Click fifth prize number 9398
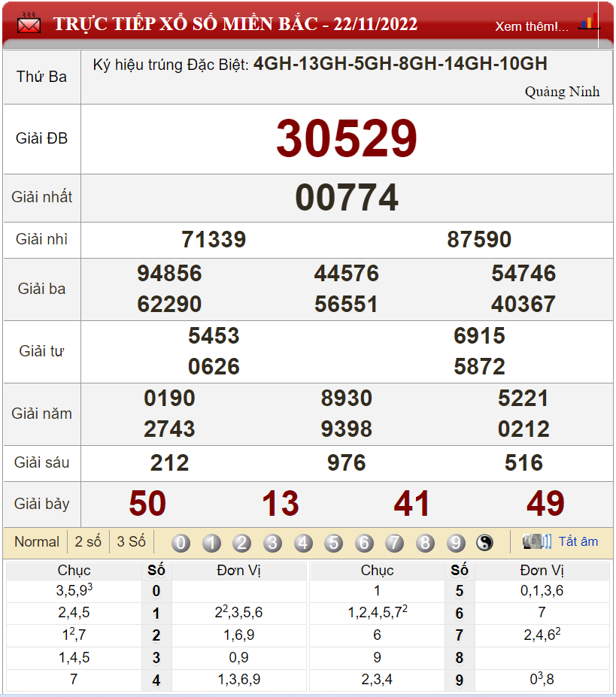 pyautogui.click(x=347, y=429)
